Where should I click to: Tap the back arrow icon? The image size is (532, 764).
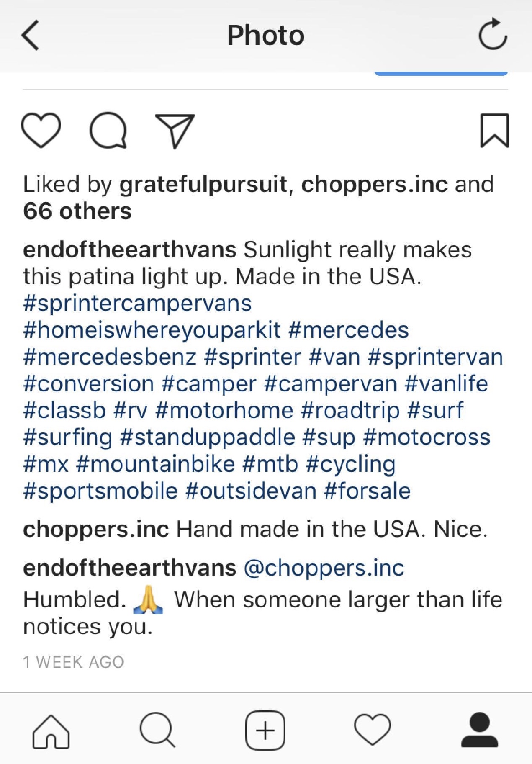pyautogui.click(x=30, y=35)
